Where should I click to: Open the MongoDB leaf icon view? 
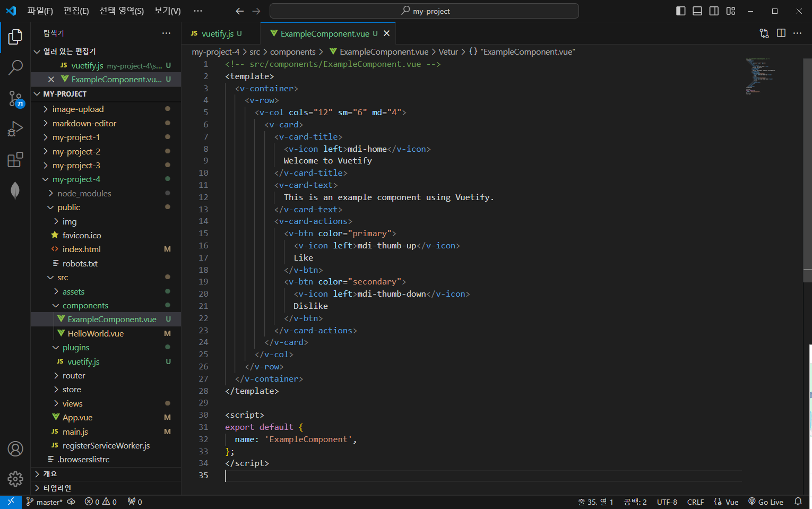tap(15, 190)
